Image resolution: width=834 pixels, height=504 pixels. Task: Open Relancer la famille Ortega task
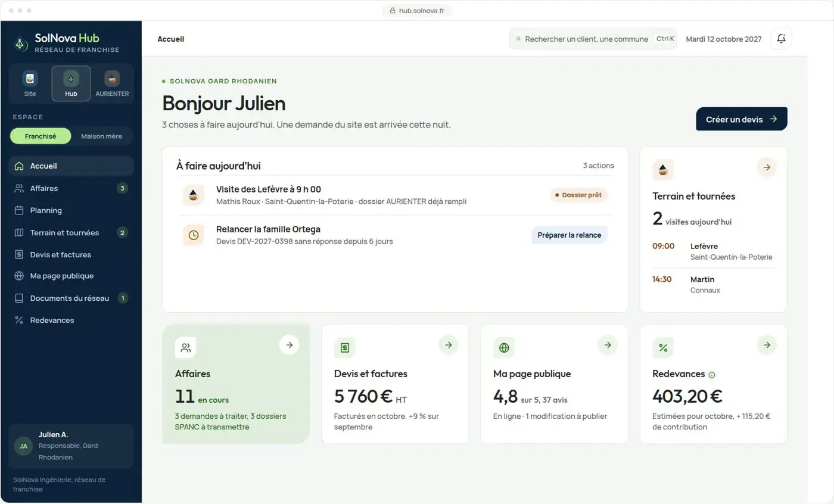[x=396, y=235]
